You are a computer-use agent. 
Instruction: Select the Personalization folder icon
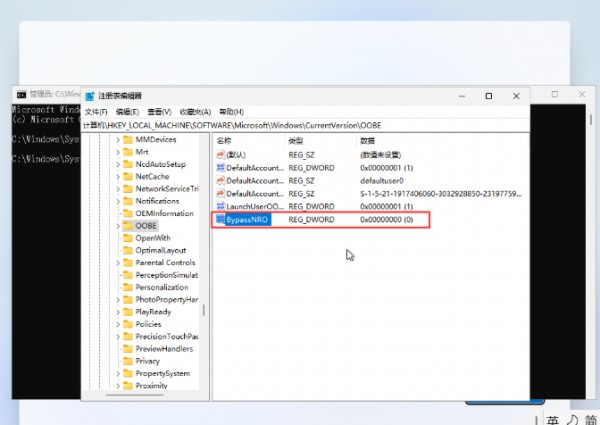click(x=128, y=287)
